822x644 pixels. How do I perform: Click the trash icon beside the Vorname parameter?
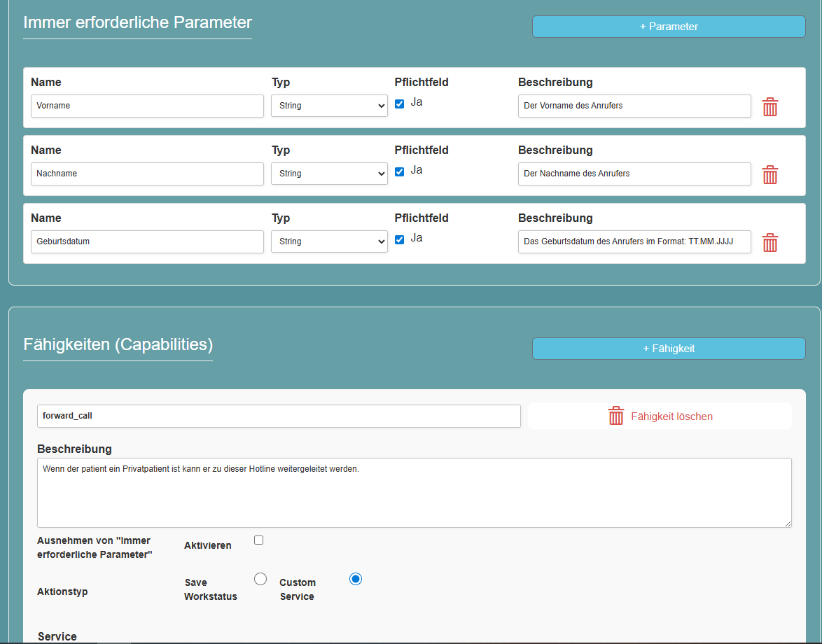point(770,107)
